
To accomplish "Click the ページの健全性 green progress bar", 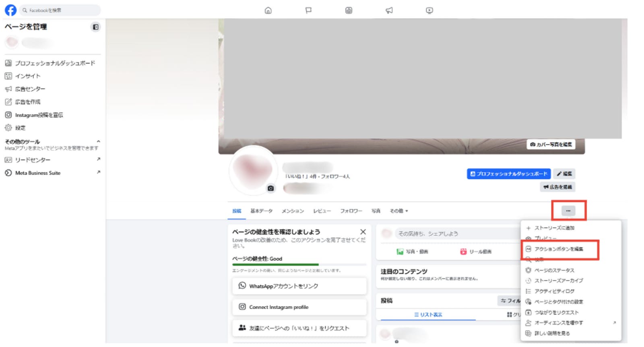I will 299,264.
